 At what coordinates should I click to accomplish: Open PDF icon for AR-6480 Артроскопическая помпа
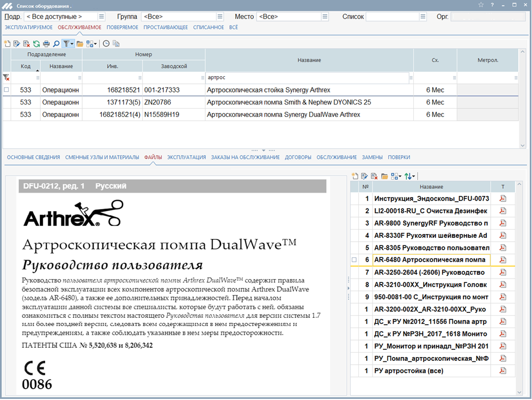click(x=503, y=260)
